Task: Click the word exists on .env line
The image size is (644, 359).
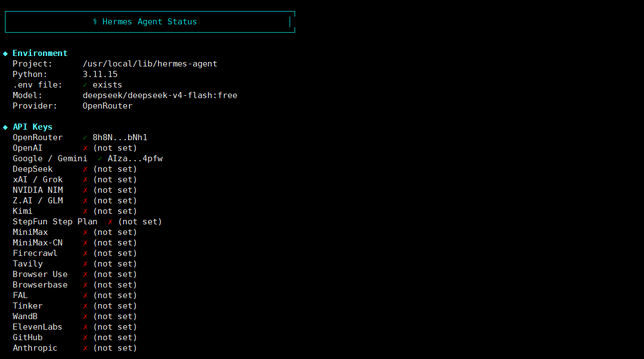Action: [107, 85]
